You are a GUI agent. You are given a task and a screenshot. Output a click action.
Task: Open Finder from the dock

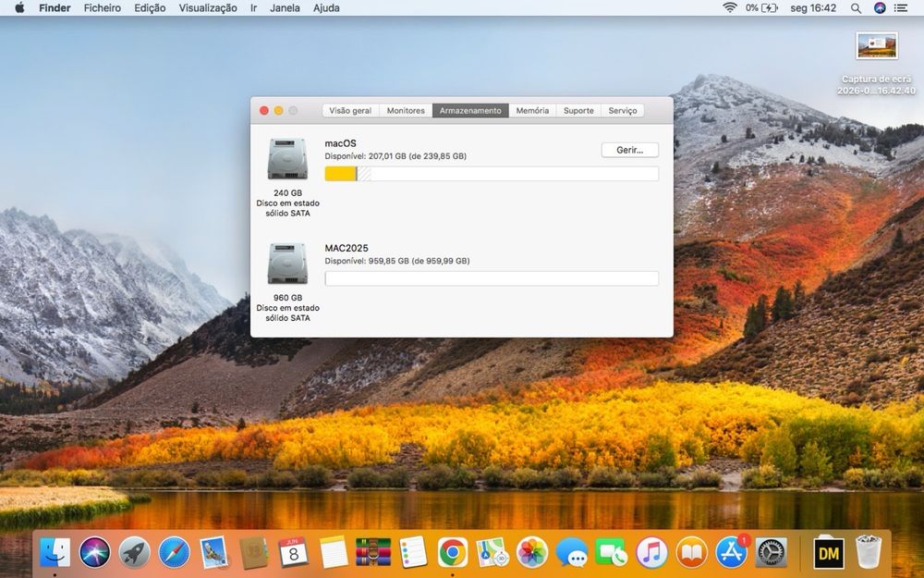(55, 553)
